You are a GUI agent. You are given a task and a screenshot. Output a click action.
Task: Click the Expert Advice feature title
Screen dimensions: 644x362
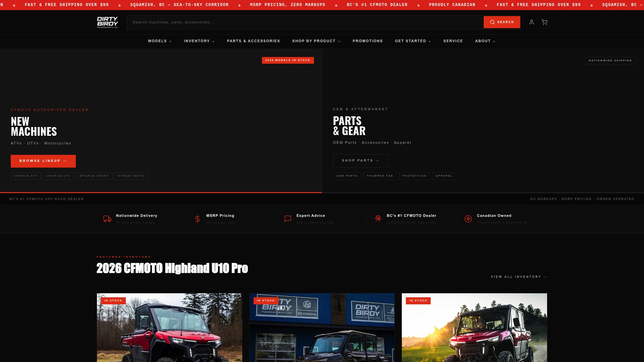click(x=311, y=216)
